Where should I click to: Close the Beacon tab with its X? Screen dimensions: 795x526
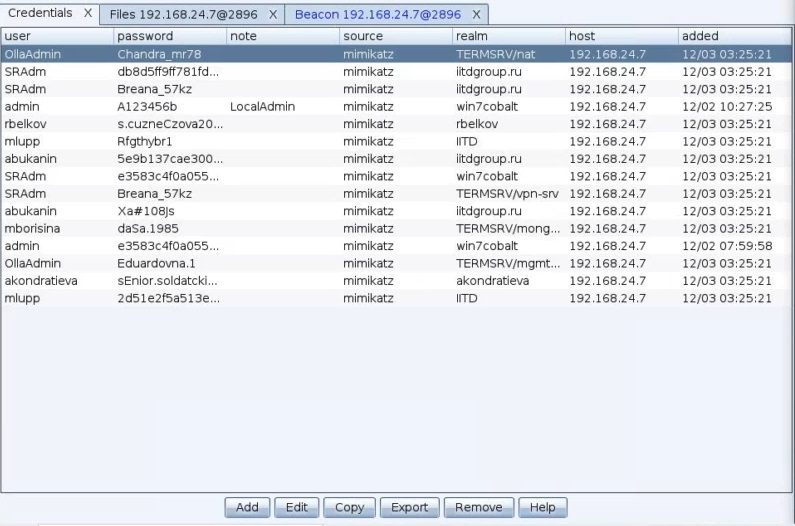click(x=476, y=15)
